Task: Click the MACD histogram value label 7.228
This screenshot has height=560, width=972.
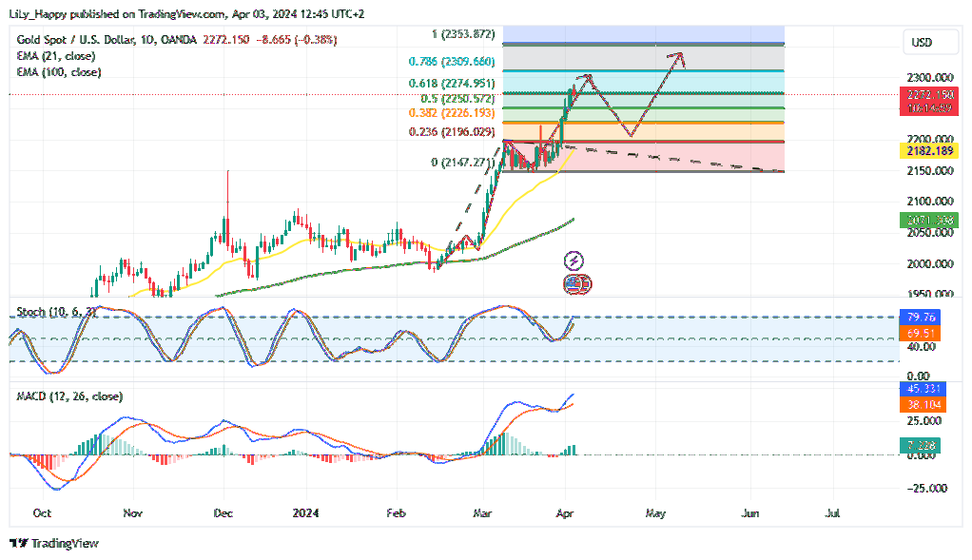Action: coord(920,445)
